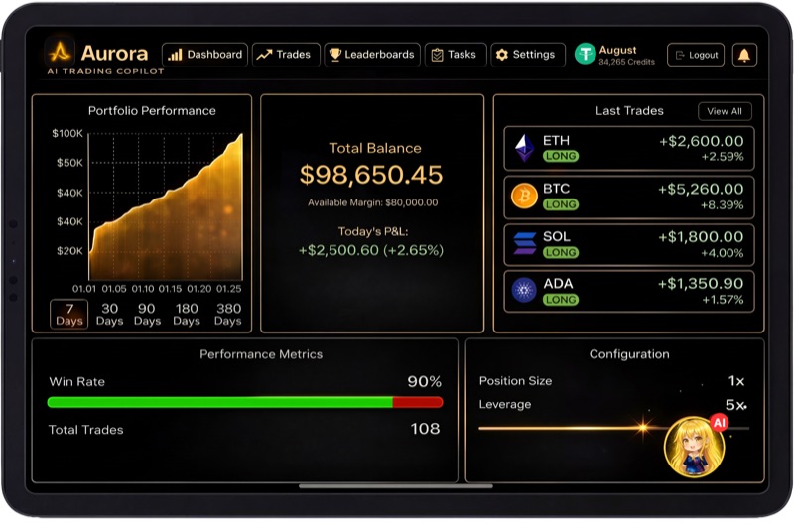
Task: Click the 34,265 Credits text
Action: click(x=626, y=62)
